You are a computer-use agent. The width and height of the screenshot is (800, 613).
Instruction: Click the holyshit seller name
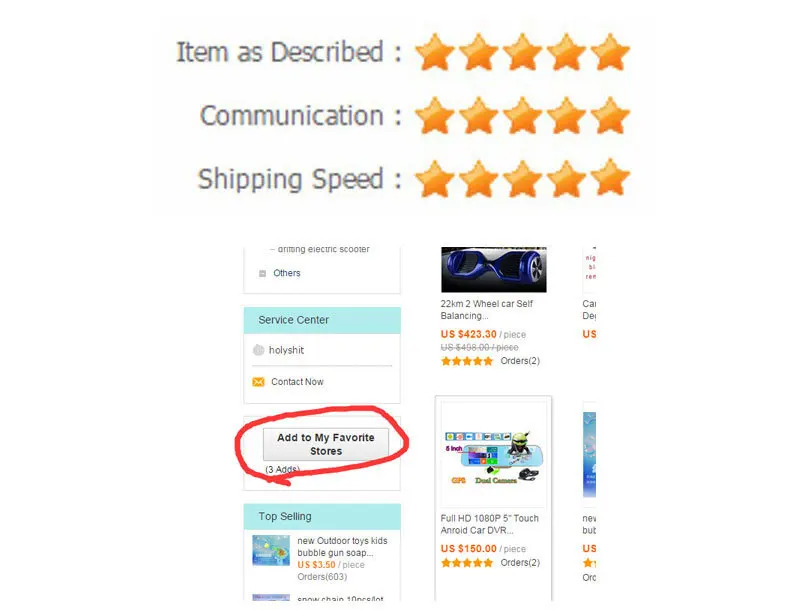click(x=286, y=350)
